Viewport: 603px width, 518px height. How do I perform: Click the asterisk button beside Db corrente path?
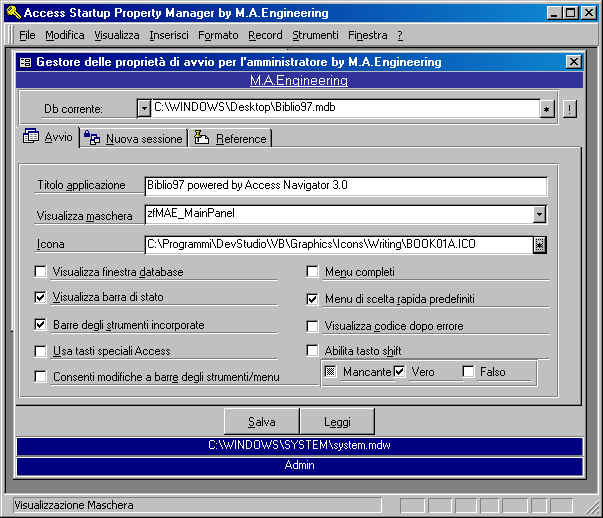tap(546, 109)
